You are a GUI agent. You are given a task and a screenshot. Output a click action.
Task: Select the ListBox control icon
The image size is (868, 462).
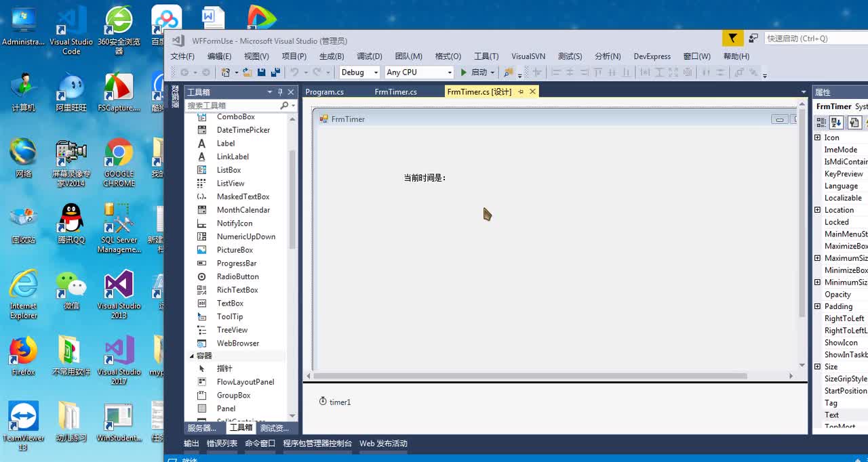coord(201,170)
